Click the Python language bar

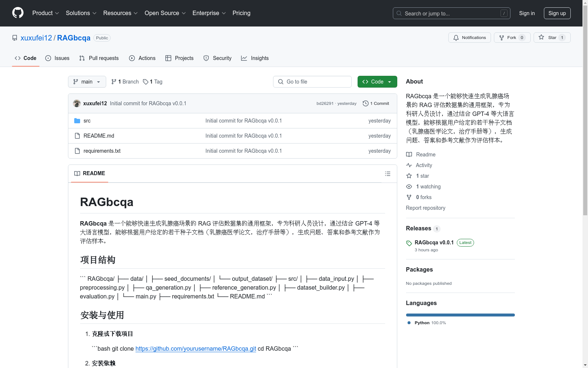click(x=460, y=315)
